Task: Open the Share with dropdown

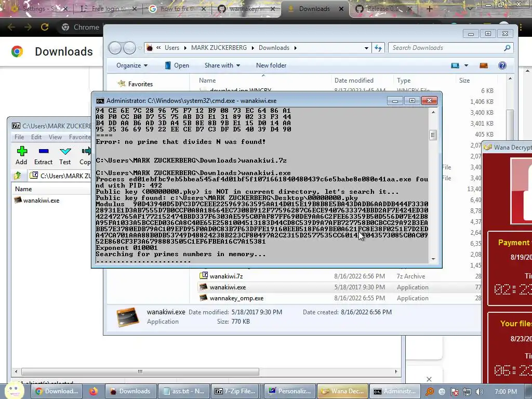Action: point(222,65)
